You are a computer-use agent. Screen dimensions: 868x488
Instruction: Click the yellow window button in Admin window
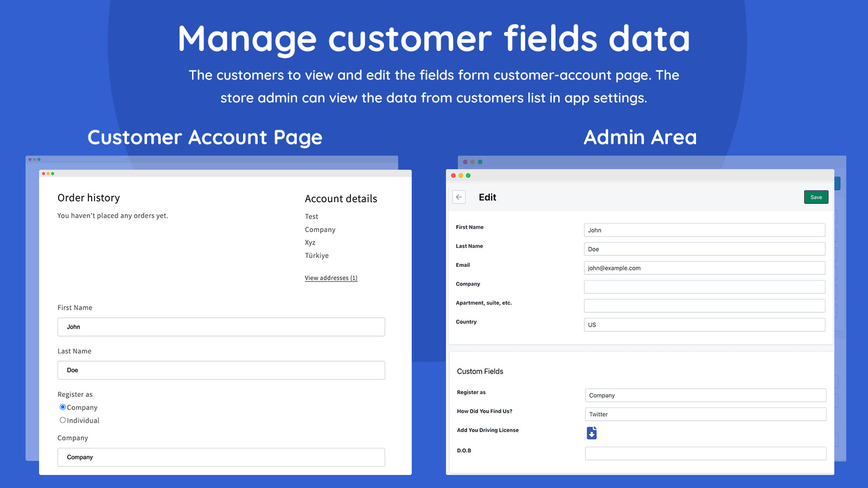pyautogui.click(x=461, y=176)
